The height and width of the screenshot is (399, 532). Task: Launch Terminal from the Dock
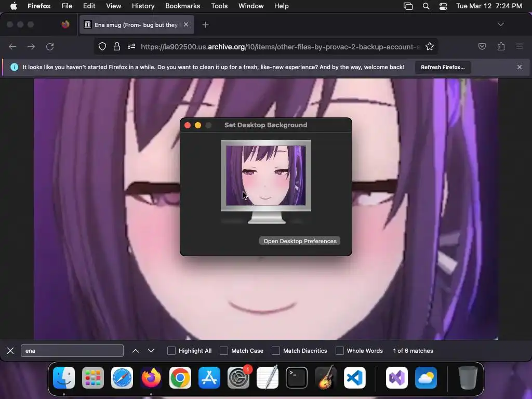point(297,378)
